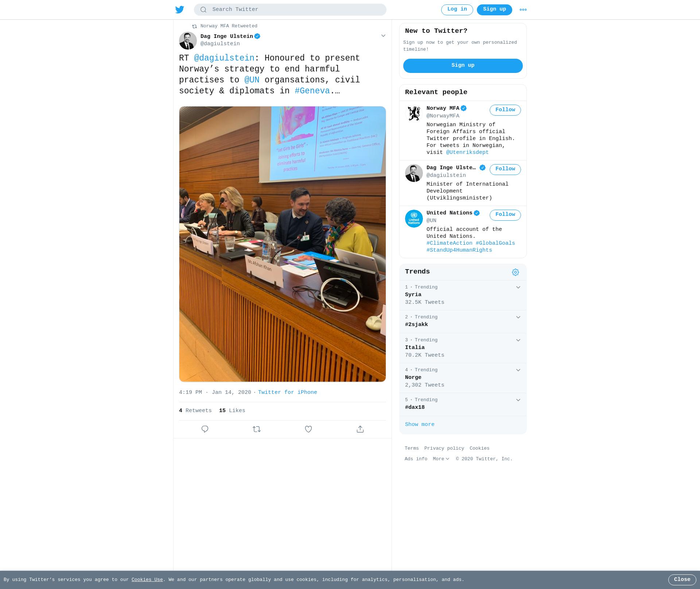Click the Search Twitter input field
Image resolution: width=700 pixels, height=589 pixels.
point(290,10)
